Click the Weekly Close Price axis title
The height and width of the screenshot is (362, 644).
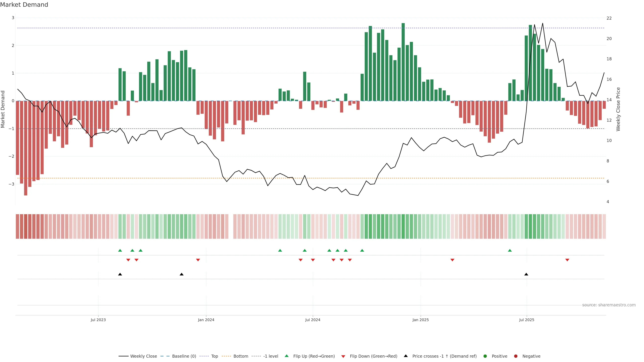pyautogui.click(x=618, y=109)
